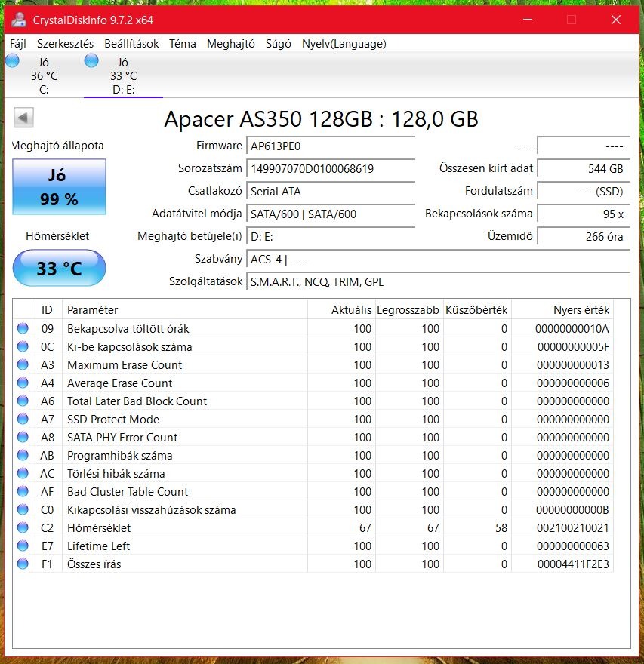Click the Küszöbérték column header
644x664 pixels.
tap(477, 310)
